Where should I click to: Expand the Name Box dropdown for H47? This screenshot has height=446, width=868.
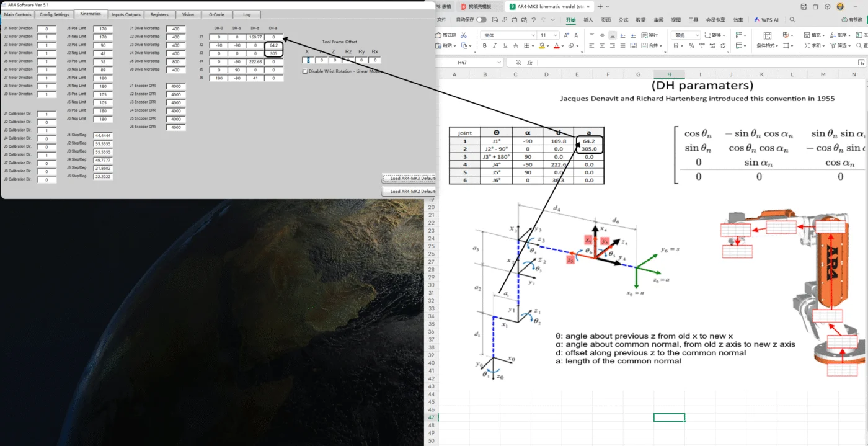pos(499,63)
